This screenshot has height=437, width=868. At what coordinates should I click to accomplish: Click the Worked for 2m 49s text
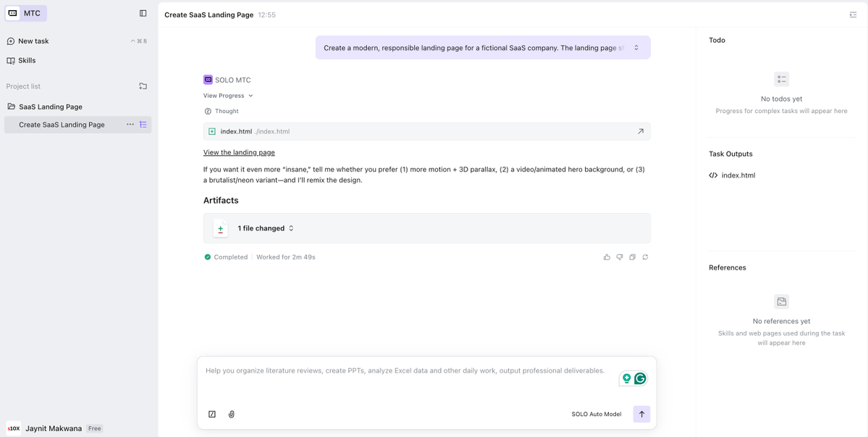pos(286,257)
